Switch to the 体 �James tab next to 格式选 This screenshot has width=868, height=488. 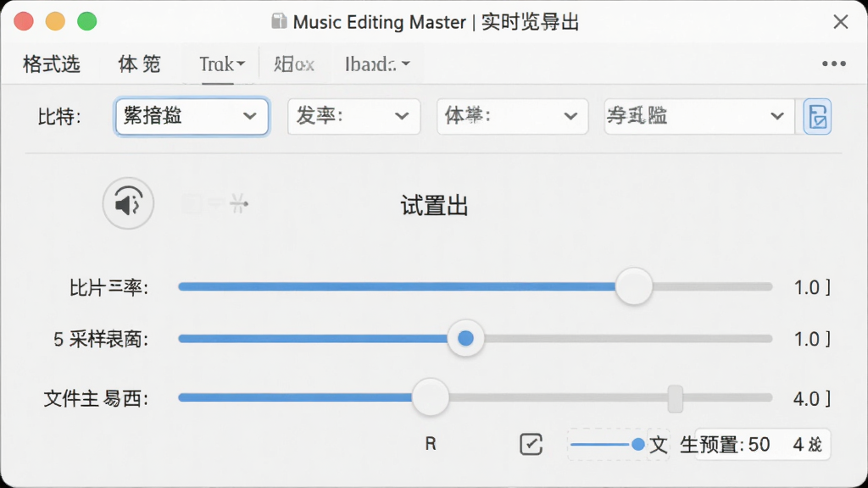coord(140,64)
